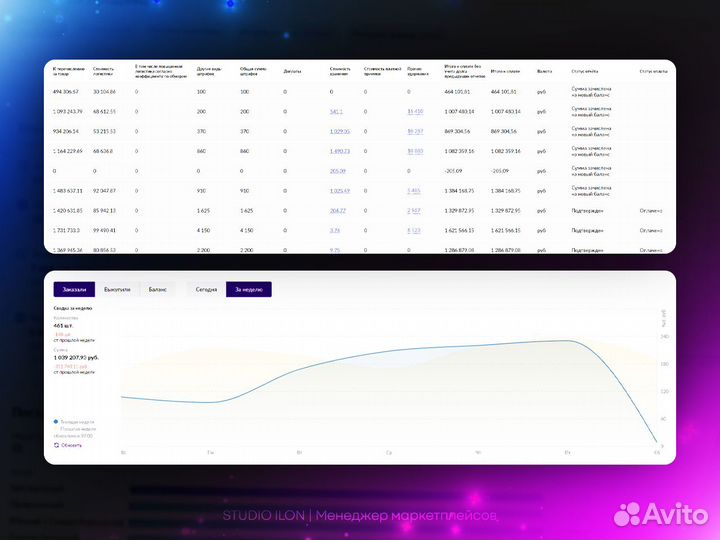Click the 8 123 deductions link
The height and width of the screenshot is (540, 720).
414,230
